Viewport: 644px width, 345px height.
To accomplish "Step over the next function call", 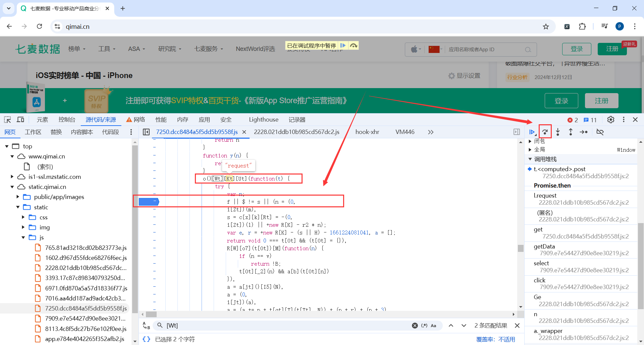I will coord(545,132).
